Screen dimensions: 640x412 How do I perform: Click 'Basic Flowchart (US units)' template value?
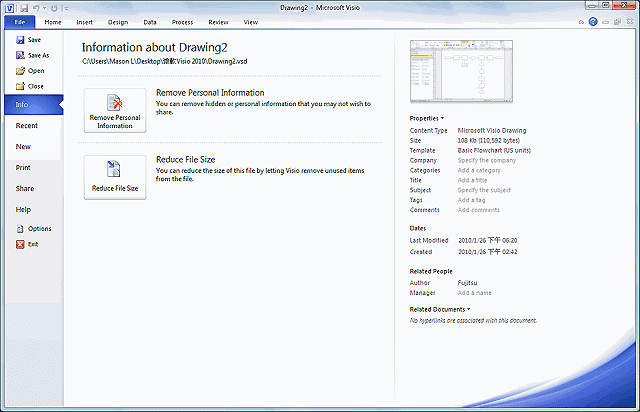(x=494, y=151)
